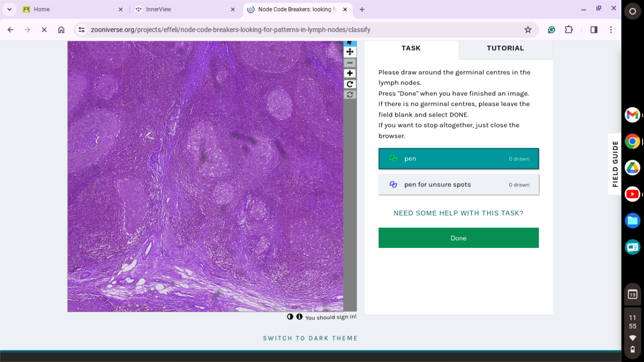Click on the lymph node image
Viewport: 644px width, 362px height.
[205, 176]
